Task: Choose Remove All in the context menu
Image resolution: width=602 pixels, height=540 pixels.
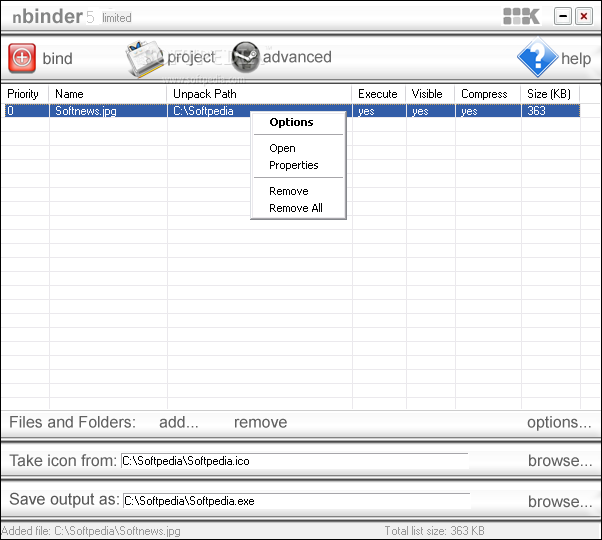Action: point(296,208)
